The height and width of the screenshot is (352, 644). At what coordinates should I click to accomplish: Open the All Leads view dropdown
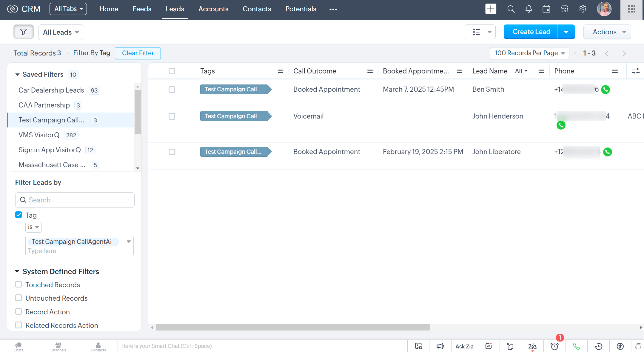(x=61, y=32)
